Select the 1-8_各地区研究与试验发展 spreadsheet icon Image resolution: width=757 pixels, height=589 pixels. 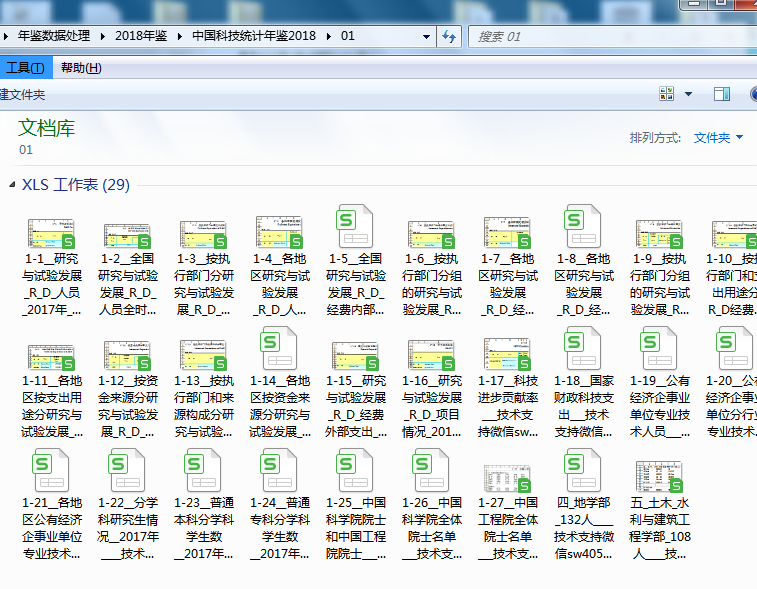(x=583, y=226)
